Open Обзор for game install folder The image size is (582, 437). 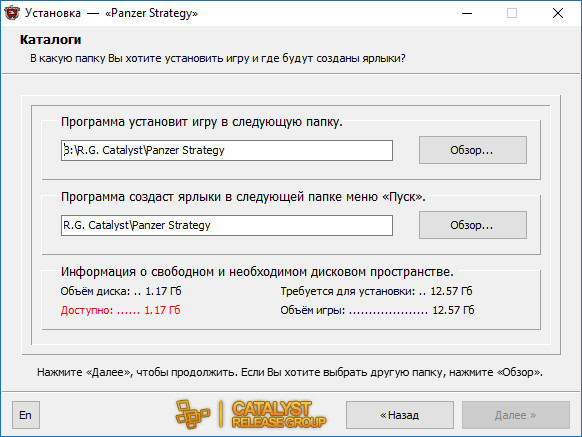point(473,150)
